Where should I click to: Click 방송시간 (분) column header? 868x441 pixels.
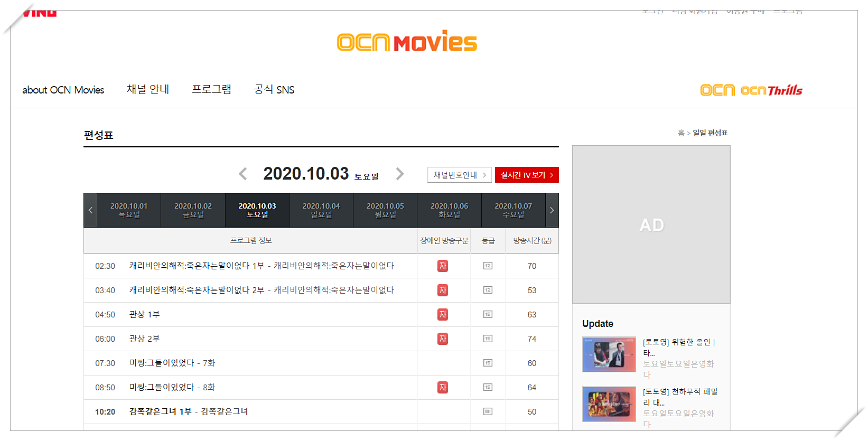[532, 241]
